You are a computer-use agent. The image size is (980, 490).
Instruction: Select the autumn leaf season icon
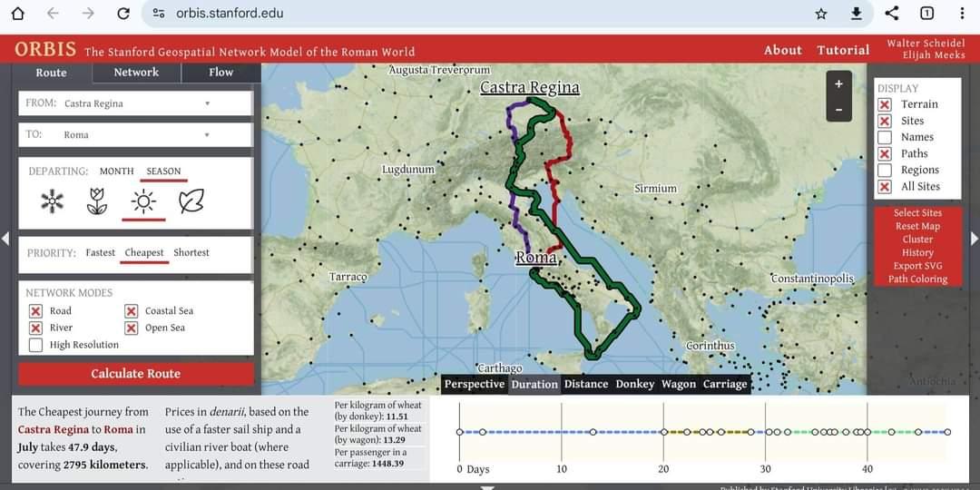coord(191,201)
